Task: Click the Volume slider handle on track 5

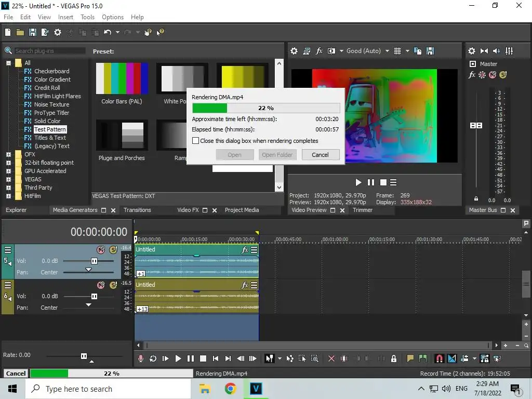Action: click(94, 261)
